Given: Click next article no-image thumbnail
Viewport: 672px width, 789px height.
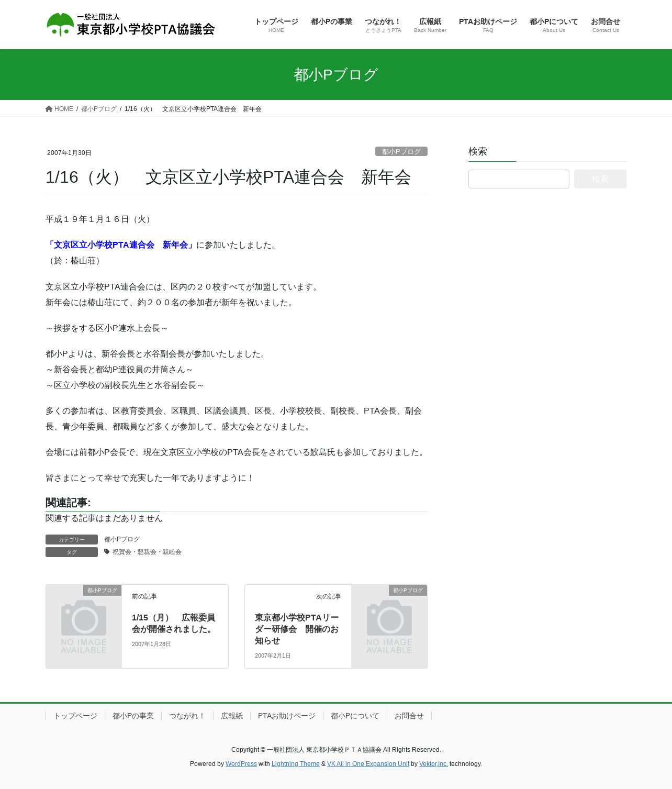Looking at the screenshot, I should click(389, 626).
